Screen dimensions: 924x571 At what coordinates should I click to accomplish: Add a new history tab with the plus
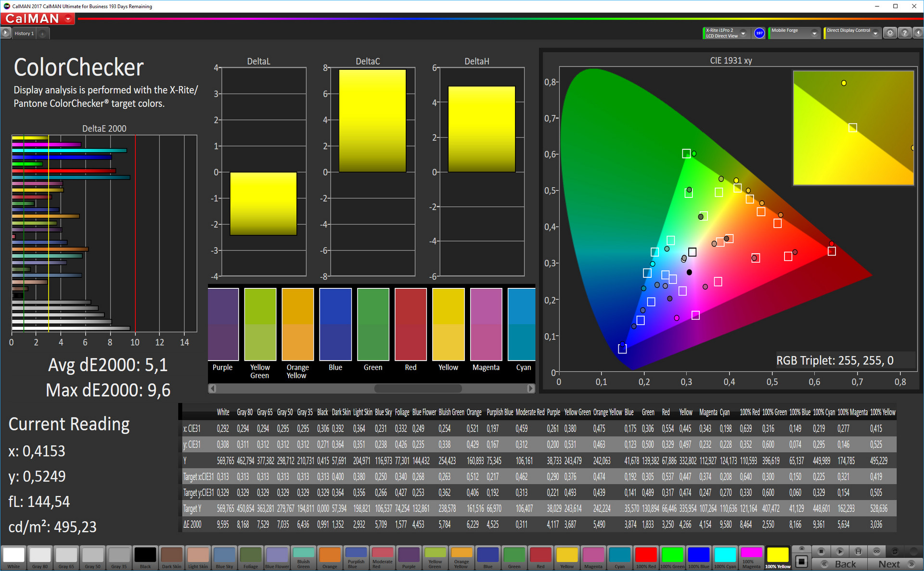coord(42,34)
